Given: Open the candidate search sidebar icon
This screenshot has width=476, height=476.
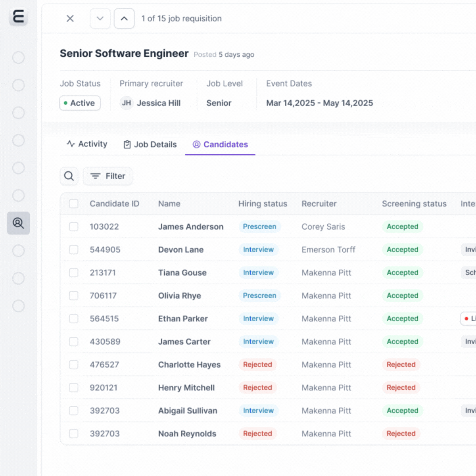Looking at the screenshot, I should tap(18, 223).
